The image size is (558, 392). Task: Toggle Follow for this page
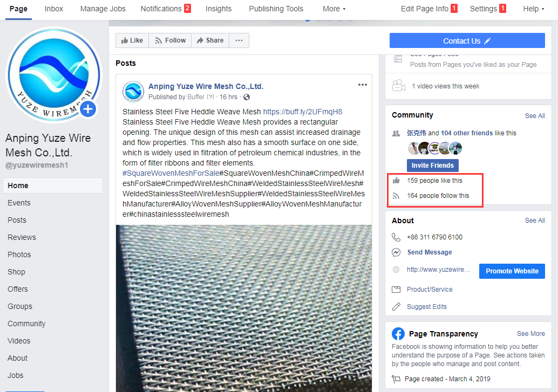pyautogui.click(x=170, y=40)
